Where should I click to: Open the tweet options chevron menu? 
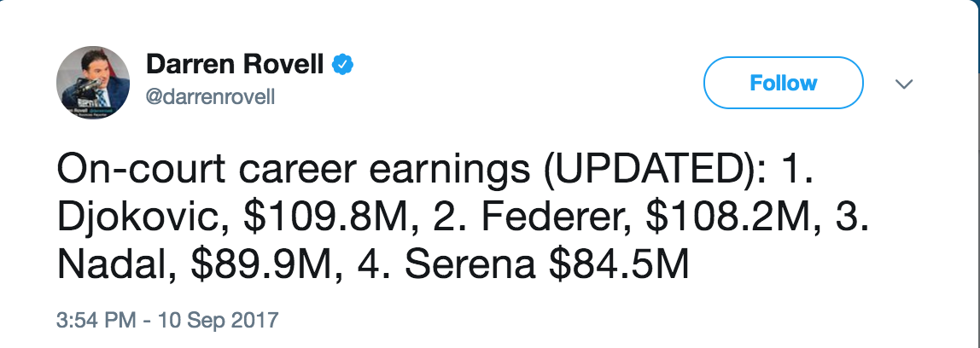pos(903,84)
